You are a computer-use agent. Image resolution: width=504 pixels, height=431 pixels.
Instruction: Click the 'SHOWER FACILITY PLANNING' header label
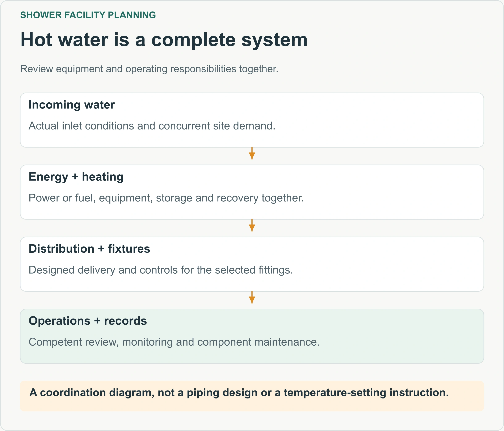[88, 15]
